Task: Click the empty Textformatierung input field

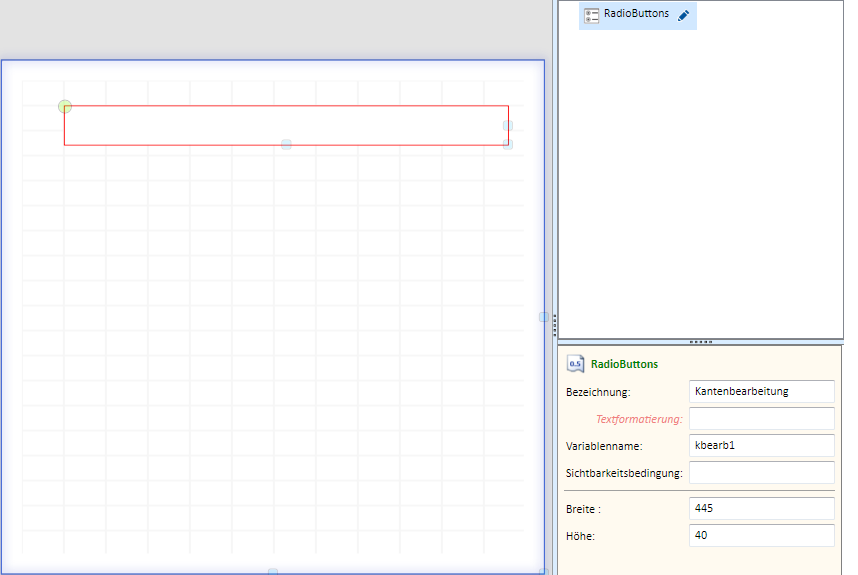Action: tap(762, 419)
